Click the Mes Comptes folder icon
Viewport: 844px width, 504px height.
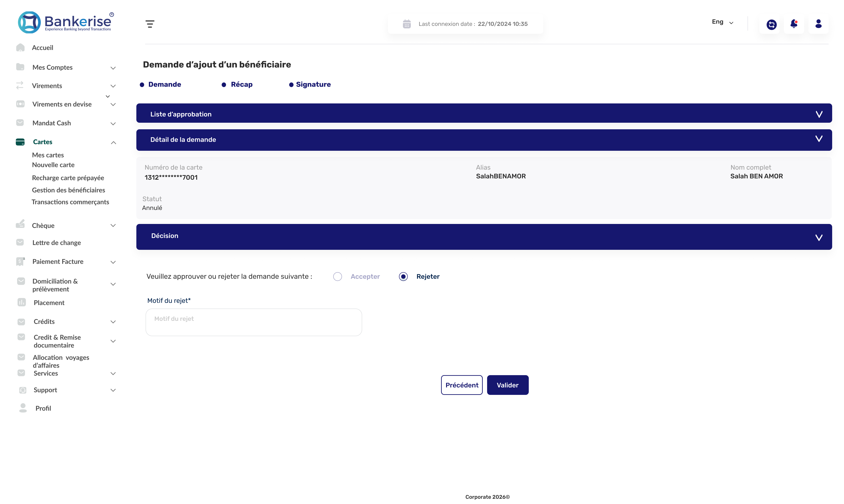click(x=20, y=67)
